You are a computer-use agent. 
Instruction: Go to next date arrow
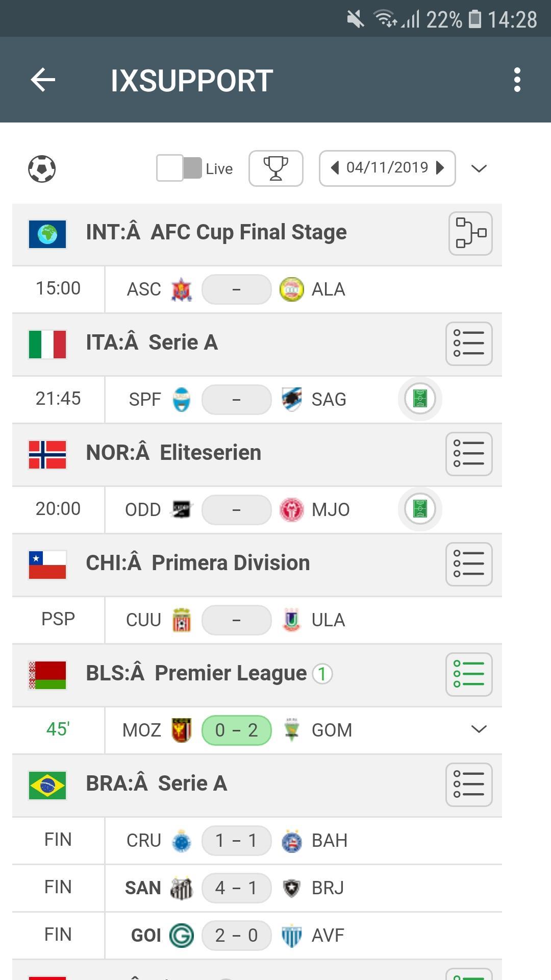440,168
